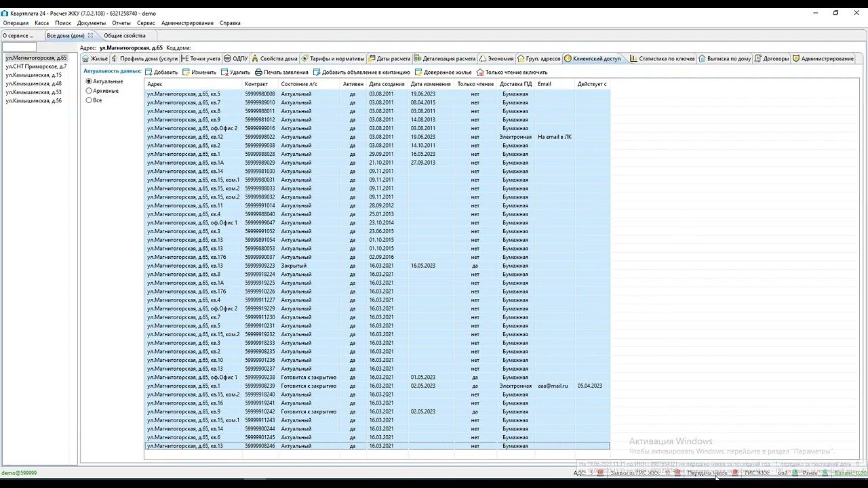Click the ОДПУ tab icon

tap(227, 59)
